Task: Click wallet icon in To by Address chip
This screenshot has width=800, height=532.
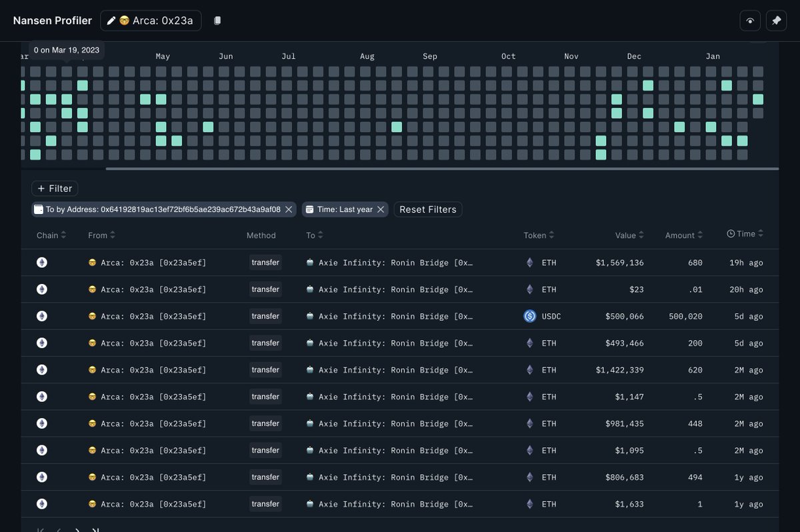Action: (39, 209)
